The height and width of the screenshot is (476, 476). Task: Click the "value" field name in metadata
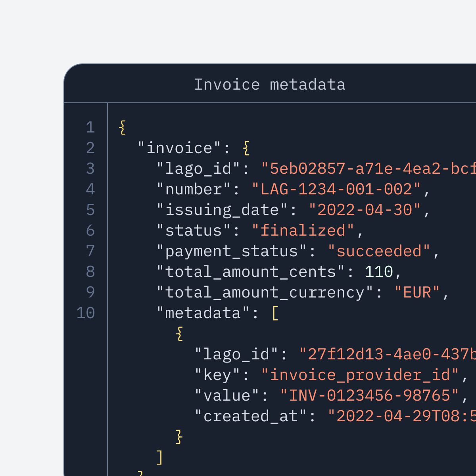pos(227,395)
